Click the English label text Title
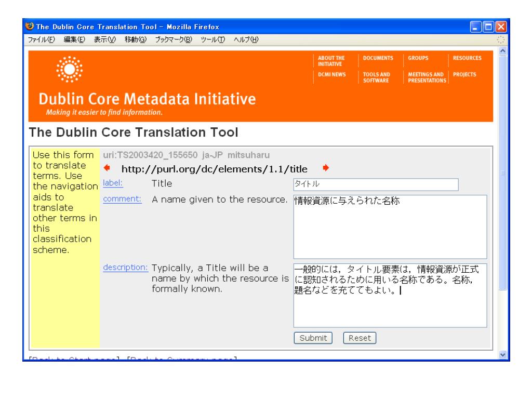Screen dimensions: 532x399 162,183
